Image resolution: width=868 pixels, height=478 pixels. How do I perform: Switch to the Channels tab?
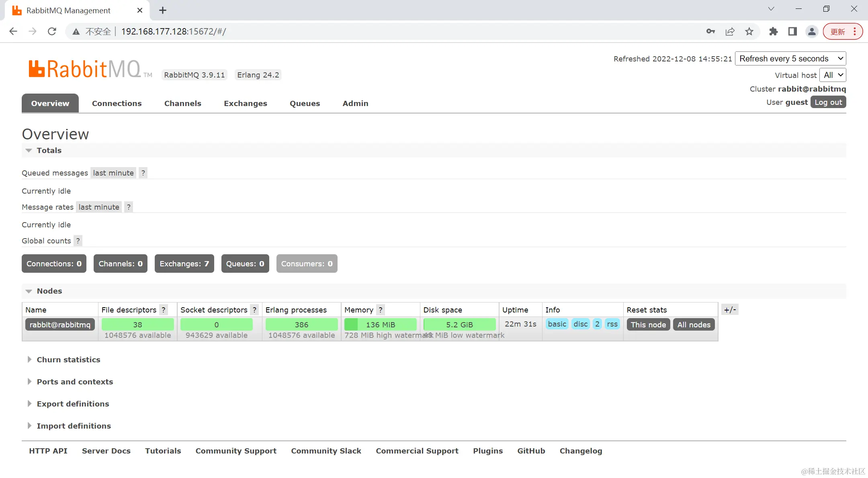coord(183,103)
